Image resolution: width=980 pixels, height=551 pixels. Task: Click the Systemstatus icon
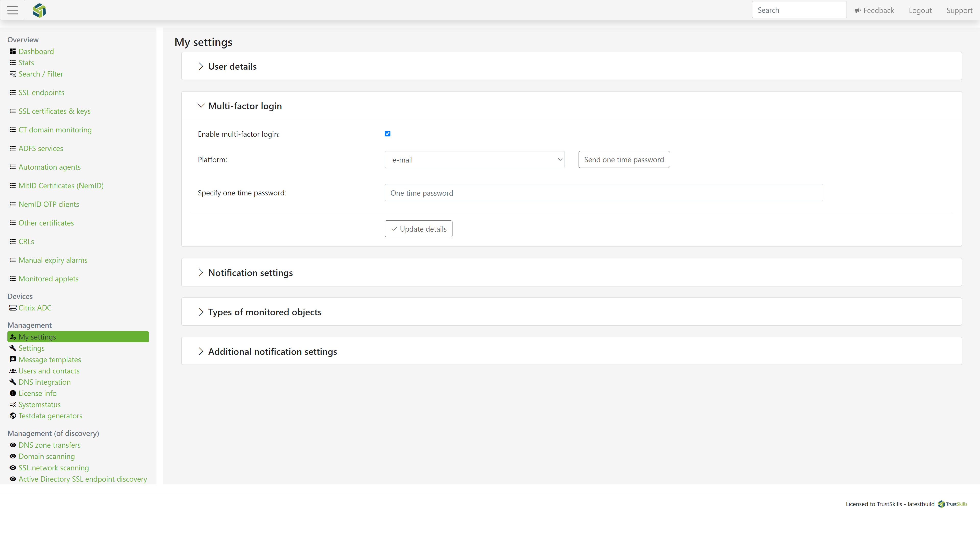point(13,405)
